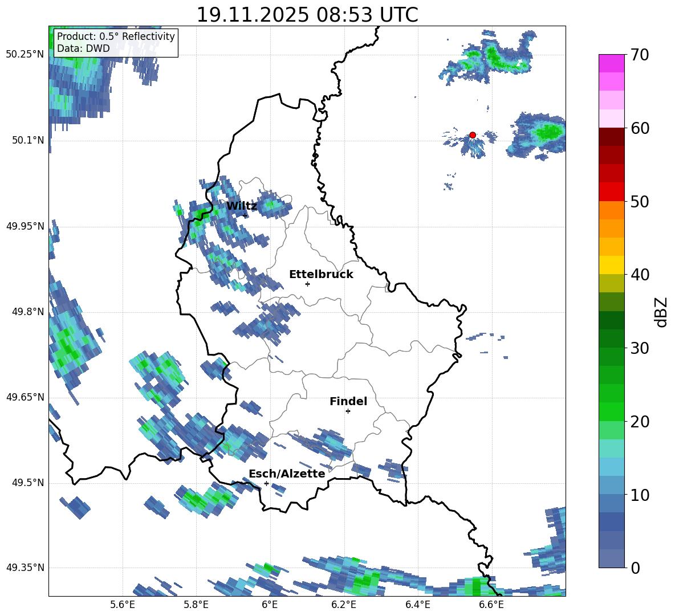Image resolution: width=675 pixels, height=616 pixels.
Task: Click the colorbar tick label 50
Action: coord(639,201)
